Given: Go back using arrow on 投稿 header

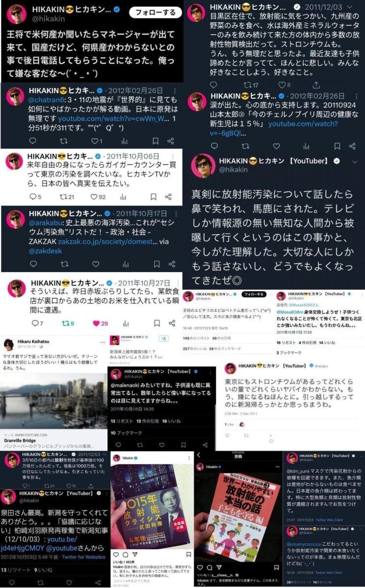Looking at the screenshot, I should point(198,455).
